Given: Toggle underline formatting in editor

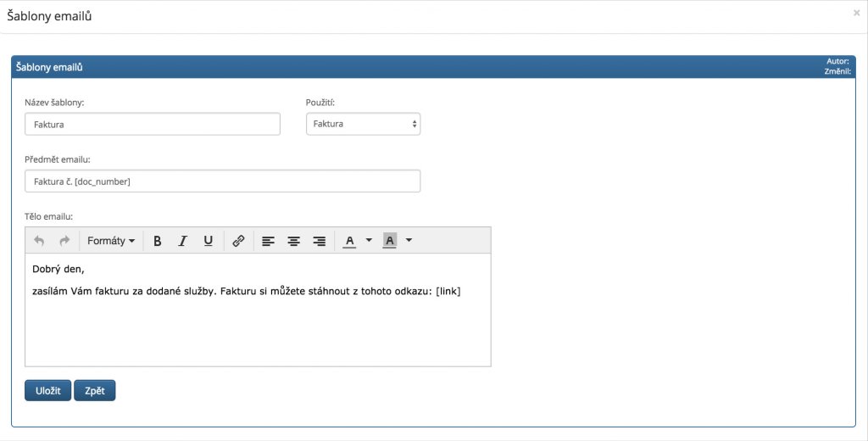Looking at the screenshot, I should coord(208,241).
